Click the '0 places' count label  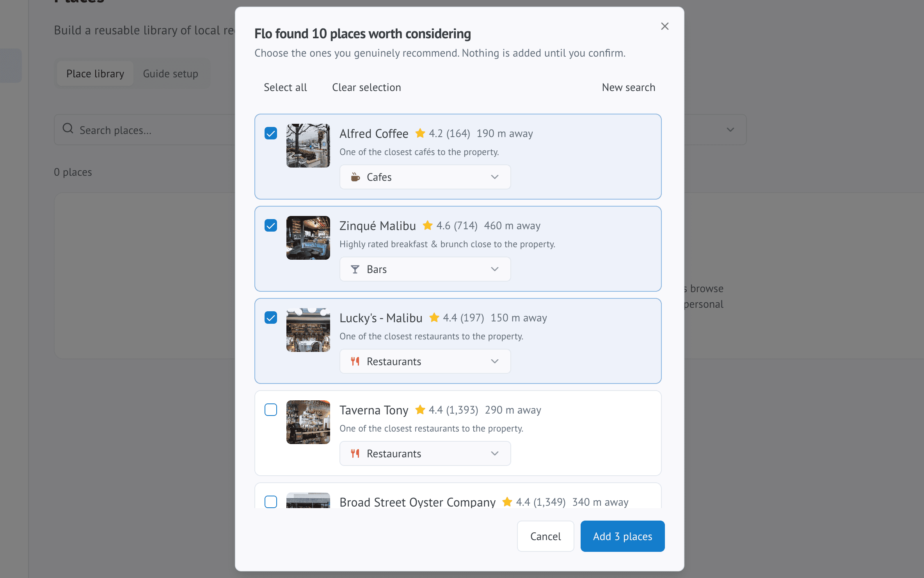(x=73, y=172)
